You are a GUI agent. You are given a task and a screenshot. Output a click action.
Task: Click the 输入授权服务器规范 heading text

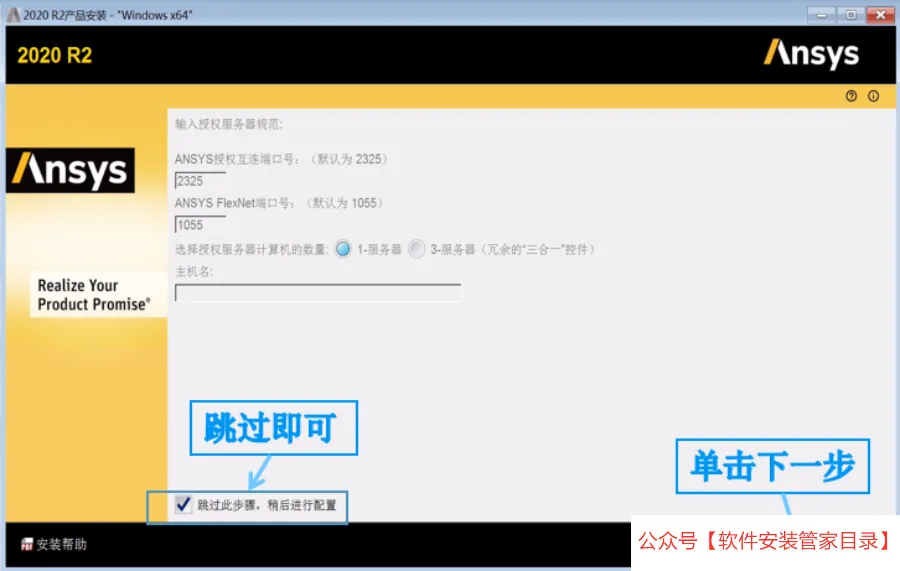click(x=228, y=124)
